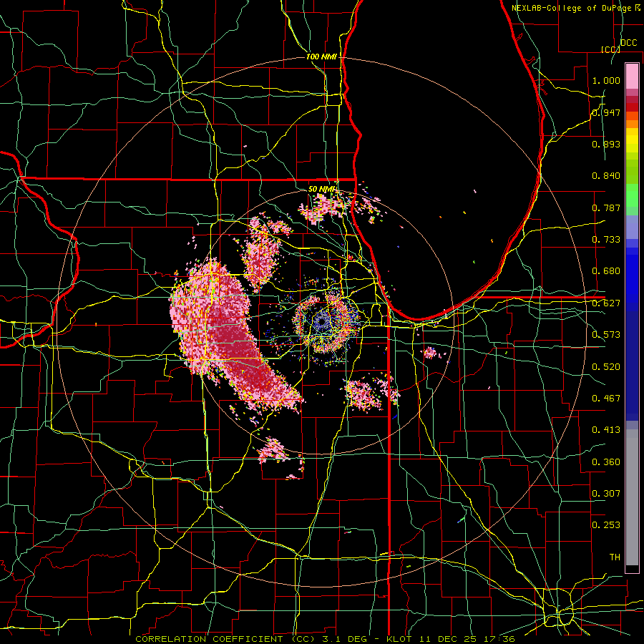Click the 0.733 scale value
Image resolution: width=644 pixels, height=644 pixels.
(x=606, y=240)
